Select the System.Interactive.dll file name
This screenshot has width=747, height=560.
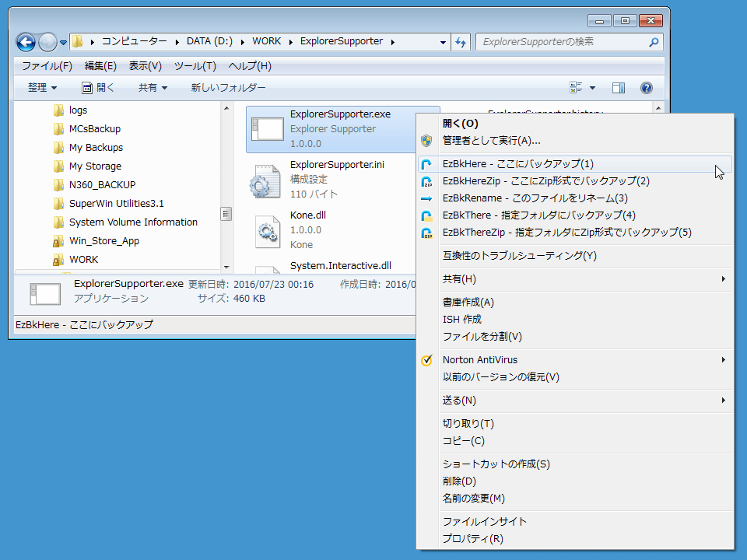point(341,266)
